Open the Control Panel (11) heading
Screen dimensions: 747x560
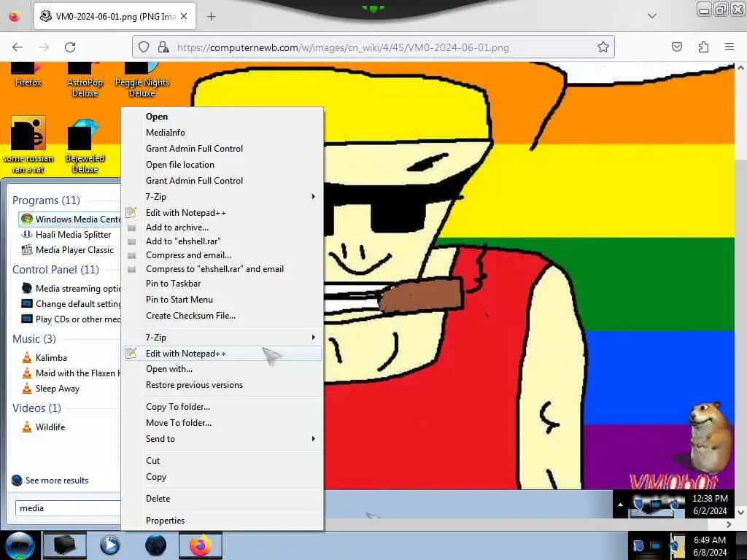point(55,270)
